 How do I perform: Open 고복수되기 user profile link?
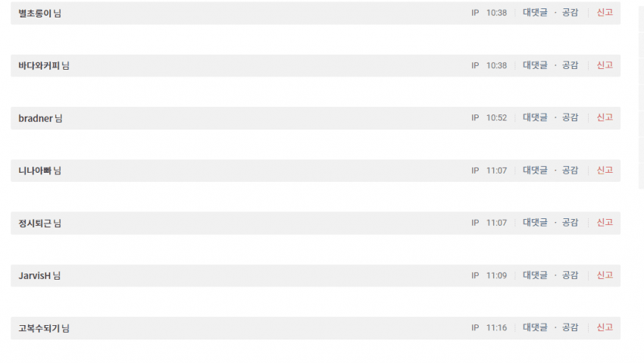39,328
